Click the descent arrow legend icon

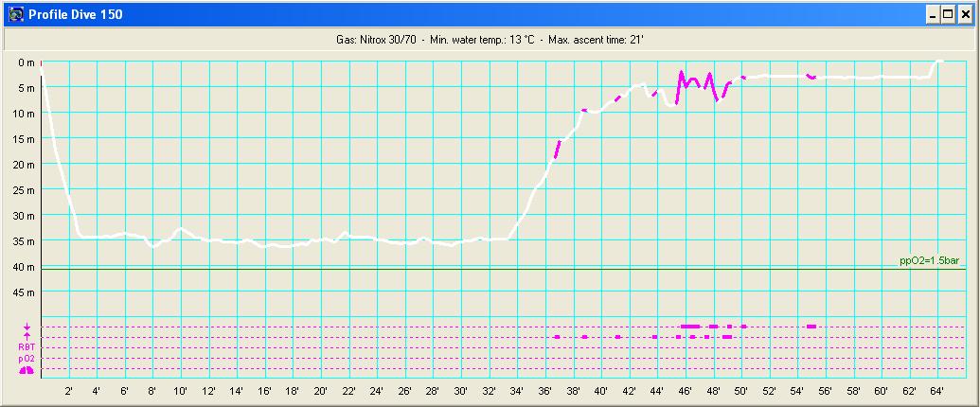[x=27, y=327]
